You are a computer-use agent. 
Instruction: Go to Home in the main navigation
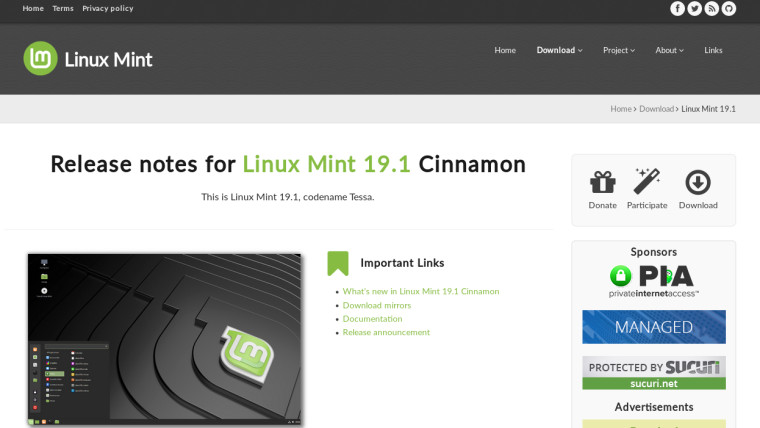click(505, 50)
